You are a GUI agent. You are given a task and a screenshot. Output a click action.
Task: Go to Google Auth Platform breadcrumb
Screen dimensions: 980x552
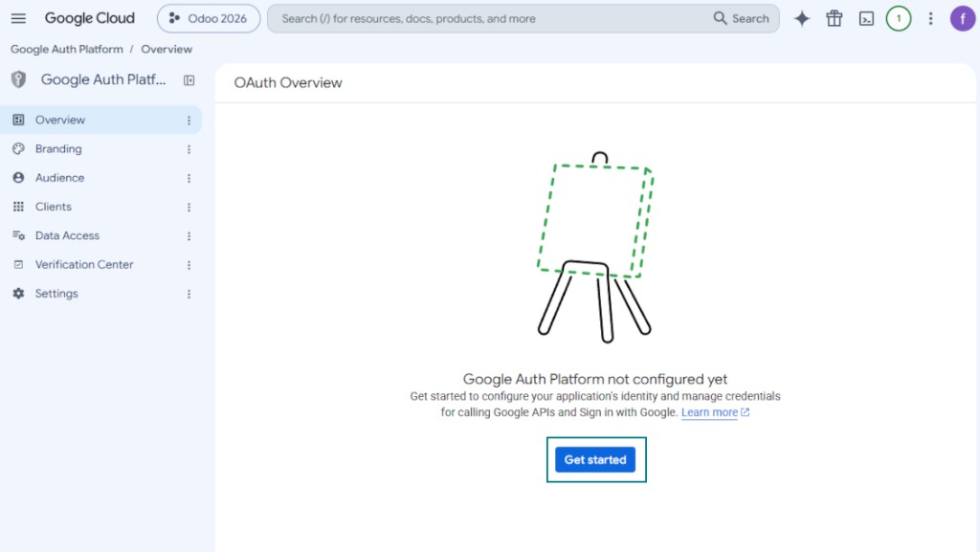(x=67, y=50)
